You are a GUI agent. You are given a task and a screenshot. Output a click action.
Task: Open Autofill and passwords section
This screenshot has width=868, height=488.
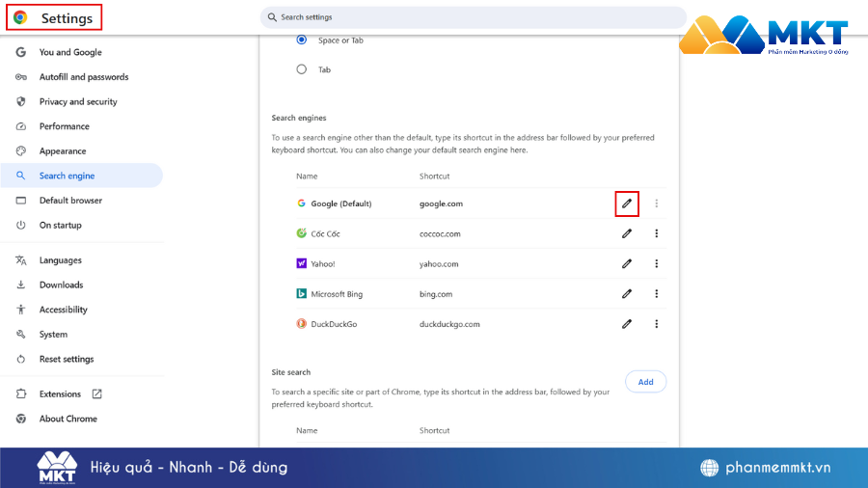tap(82, 77)
